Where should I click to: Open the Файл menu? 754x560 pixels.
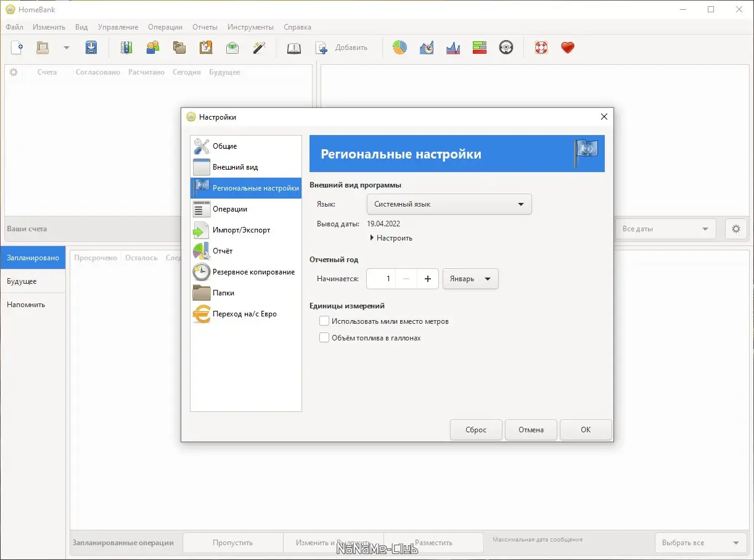(15, 27)
